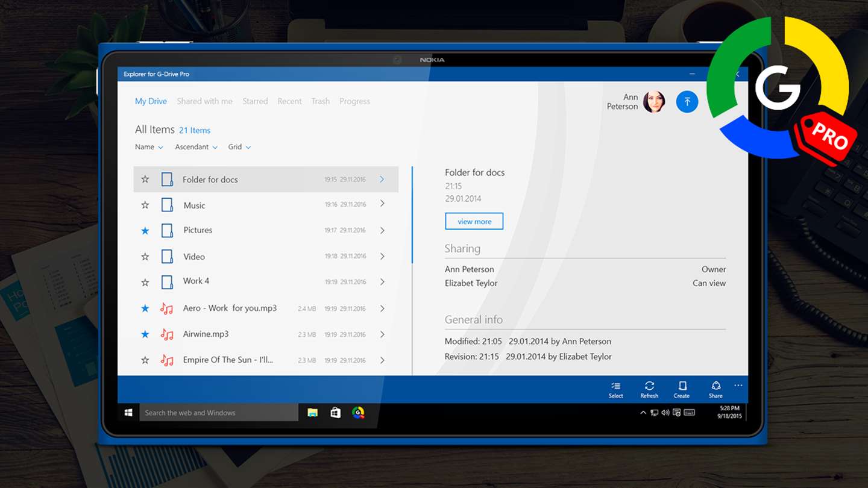Click the Folder for docs folder icon
The height and width of the screenshot is (488, 868).
click(x=167, y=180)
